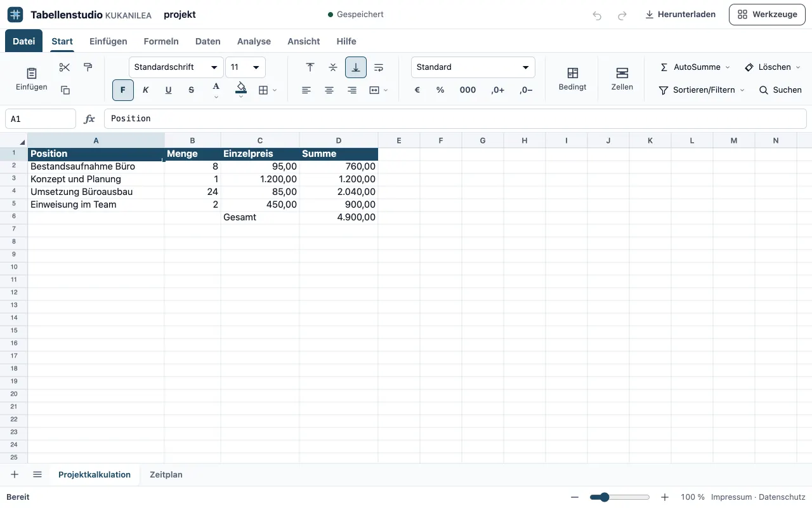Toggle underline formatting button U
The width and height of the screenshot is (812, 508).
(x=169, y=90)
